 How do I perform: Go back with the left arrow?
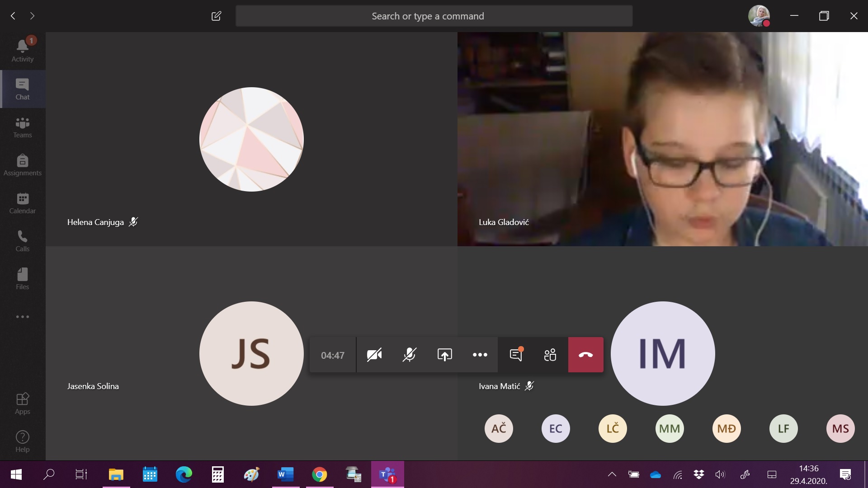click(13, 16)
